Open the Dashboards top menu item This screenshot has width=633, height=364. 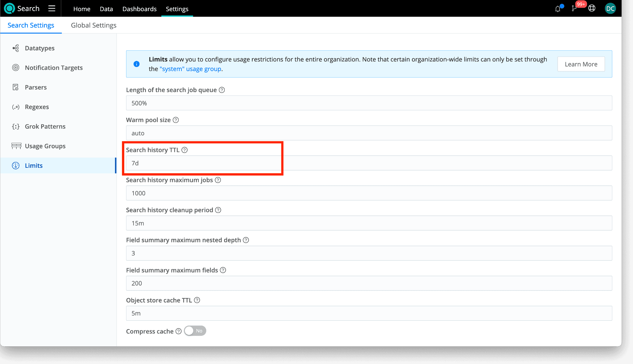click(139, 9)
